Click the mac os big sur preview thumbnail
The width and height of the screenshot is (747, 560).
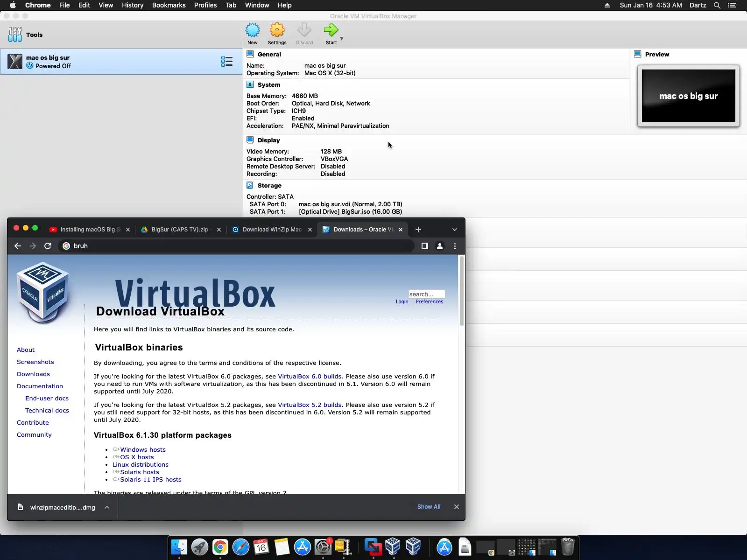pos(689,96)
